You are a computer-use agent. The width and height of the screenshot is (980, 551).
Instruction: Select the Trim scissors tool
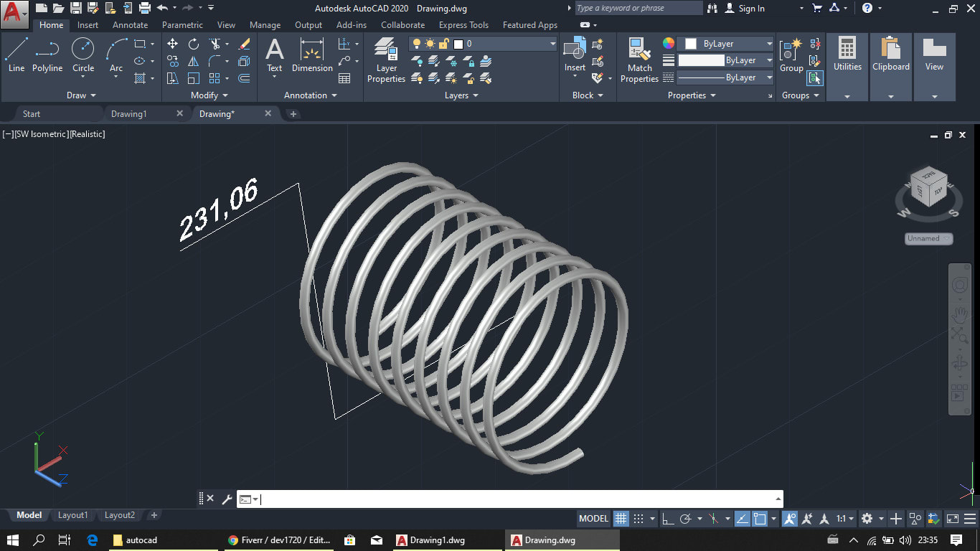[215, 44]
